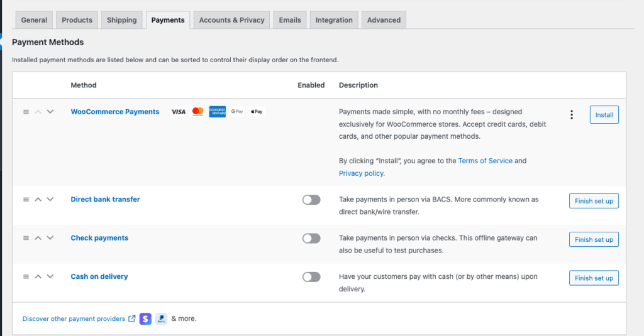
Task: Move Cash on delivery up with the arrow
Action: 38,277
